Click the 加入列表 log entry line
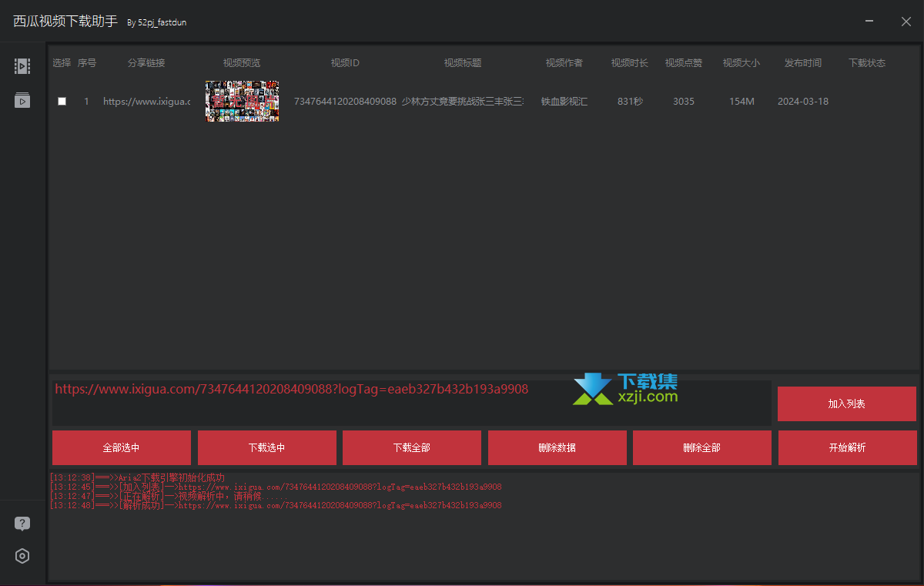This screenshot has height=586, width=924. click(276, 487)
